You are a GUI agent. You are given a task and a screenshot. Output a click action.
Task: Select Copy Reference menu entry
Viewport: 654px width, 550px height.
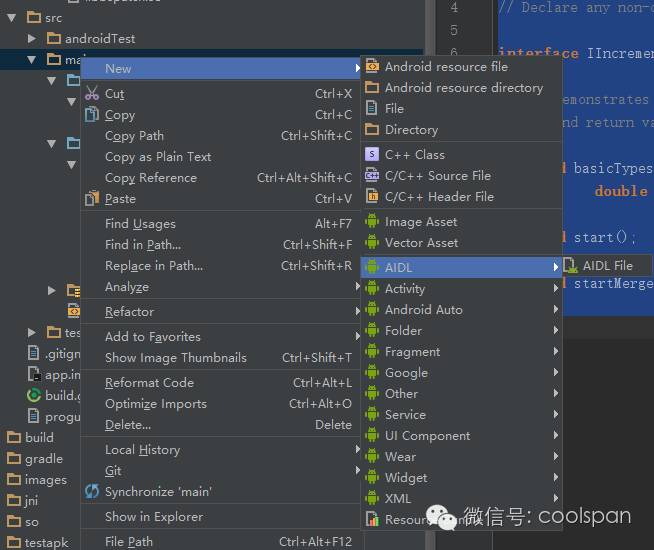pyautogui.click(x=221, y=178)
